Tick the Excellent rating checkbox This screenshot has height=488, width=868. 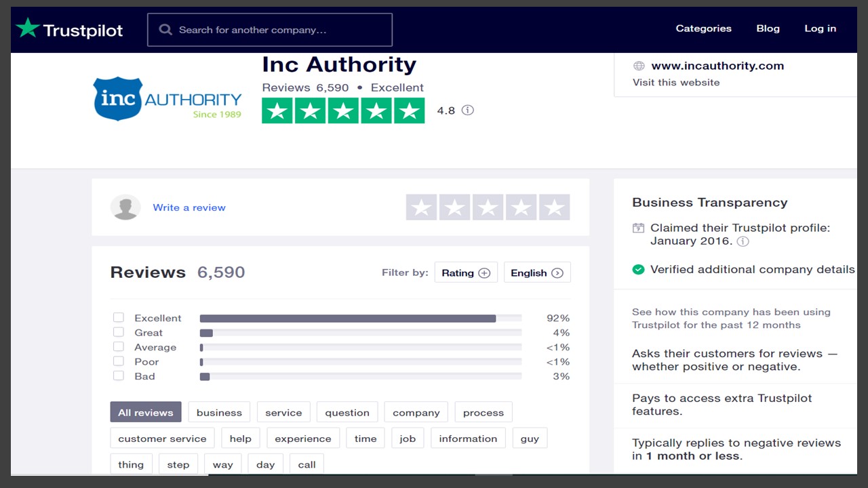(x=119, y=317)
